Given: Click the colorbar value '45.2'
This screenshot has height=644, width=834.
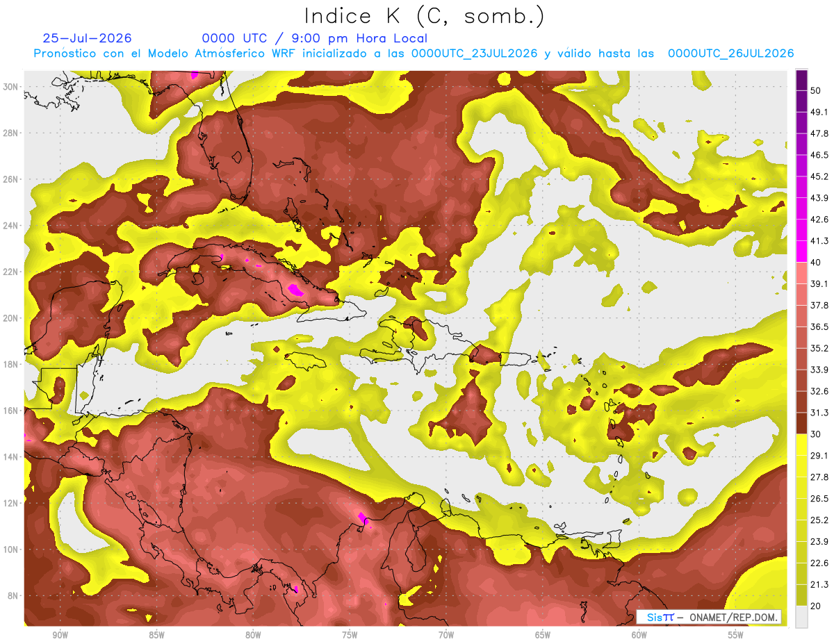Looking at the screenshot, I should click(819, 176).
